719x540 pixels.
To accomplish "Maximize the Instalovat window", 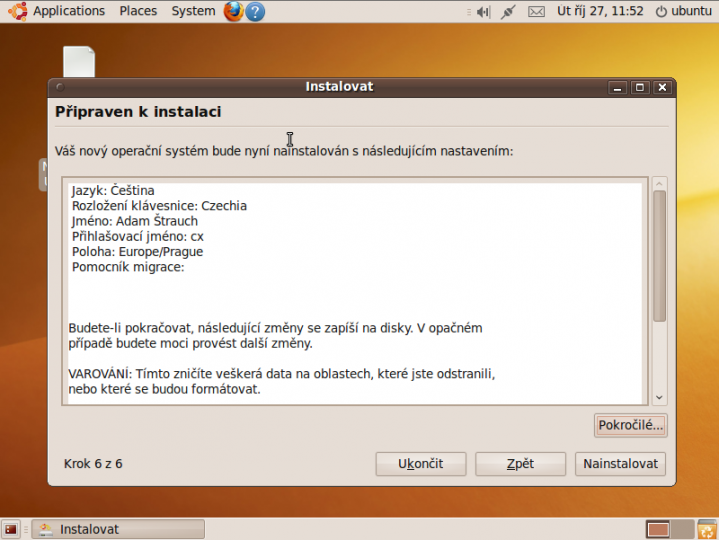I will pos(640,87).
